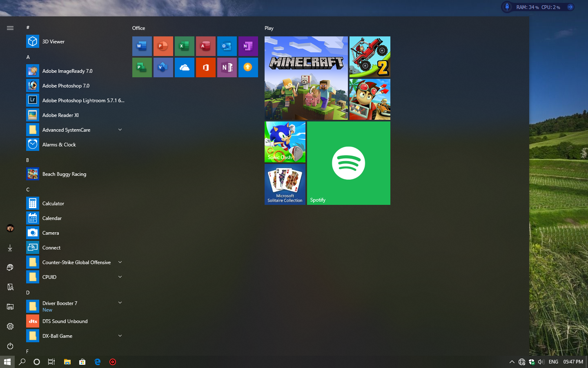Expand the Start menu hamburger navigation
This screenshot has height=368, width=588.
pos(10,28)
